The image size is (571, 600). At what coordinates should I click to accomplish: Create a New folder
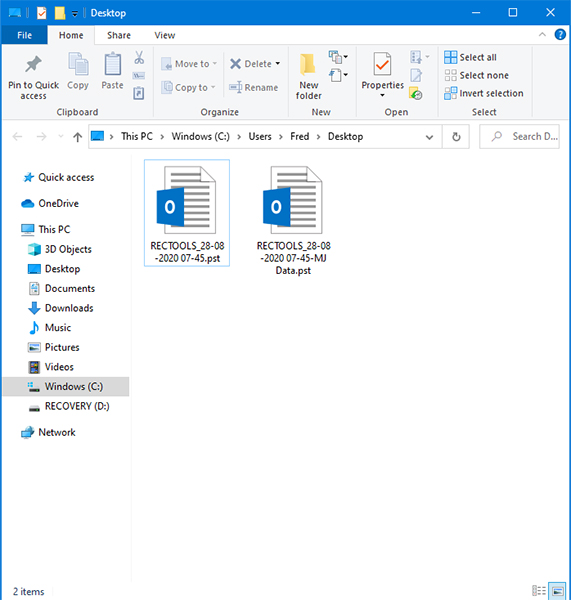click(x=308, y=76)
